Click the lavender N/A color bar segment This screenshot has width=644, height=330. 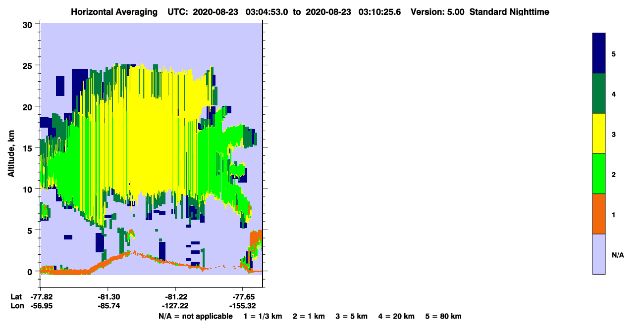(x=599, y=254)
